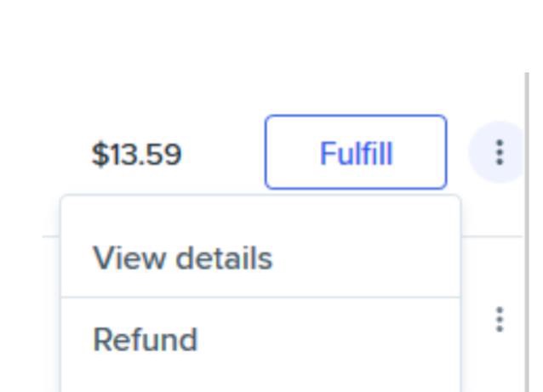
Task: Toggle the highlighted kebab icon beside Fulfill
Action: tap(499, 153)
